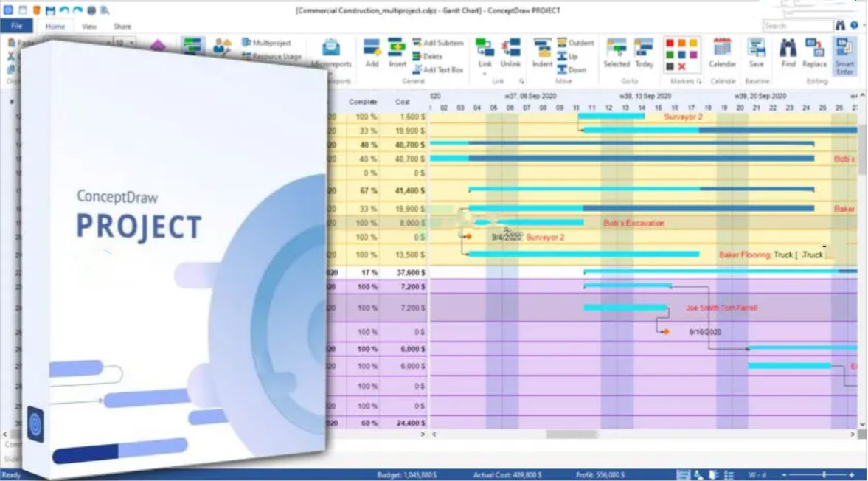868x481 pixels.
Task: Choose Add Subitem in General group
Action: [438, 43]
